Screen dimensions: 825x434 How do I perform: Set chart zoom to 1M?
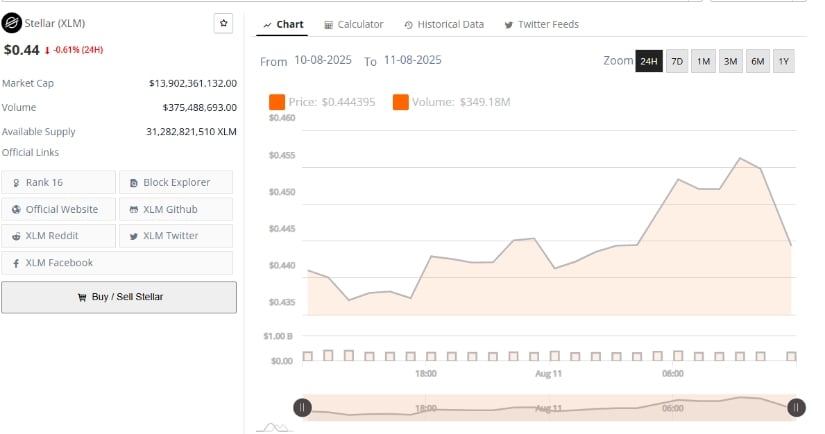tap(704, 62)
